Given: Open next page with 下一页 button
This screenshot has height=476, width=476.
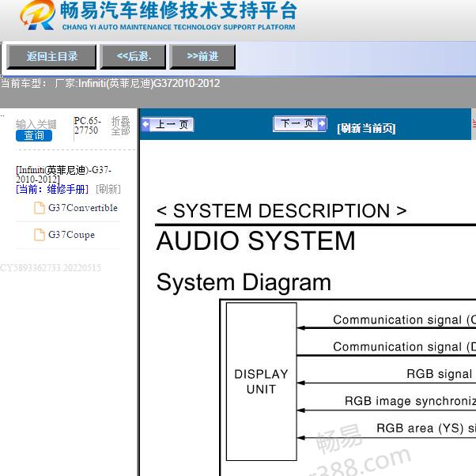Looking at the screenshot, I should pyautogui.click(x=300, y=123).
